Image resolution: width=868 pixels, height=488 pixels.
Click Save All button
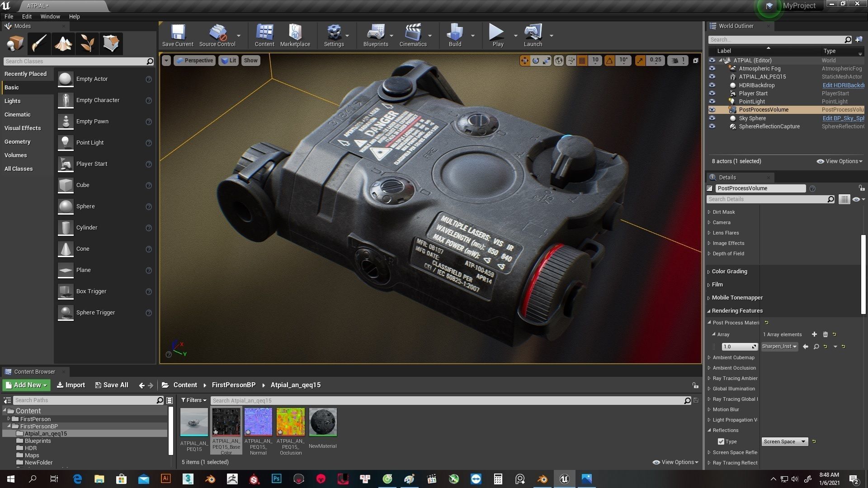111,385
